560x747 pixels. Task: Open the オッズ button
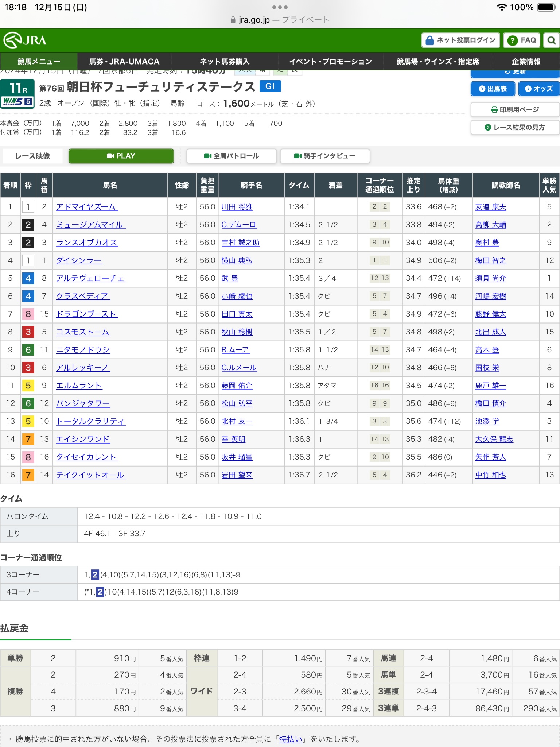click(538, 89)
